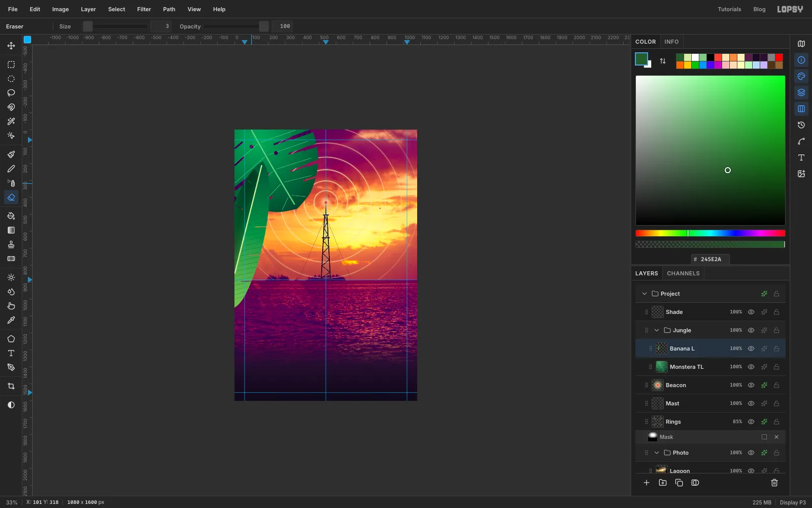Delete layer using trash icon
Viewport: 812px width, 508px height.
[x=774, y=483]
